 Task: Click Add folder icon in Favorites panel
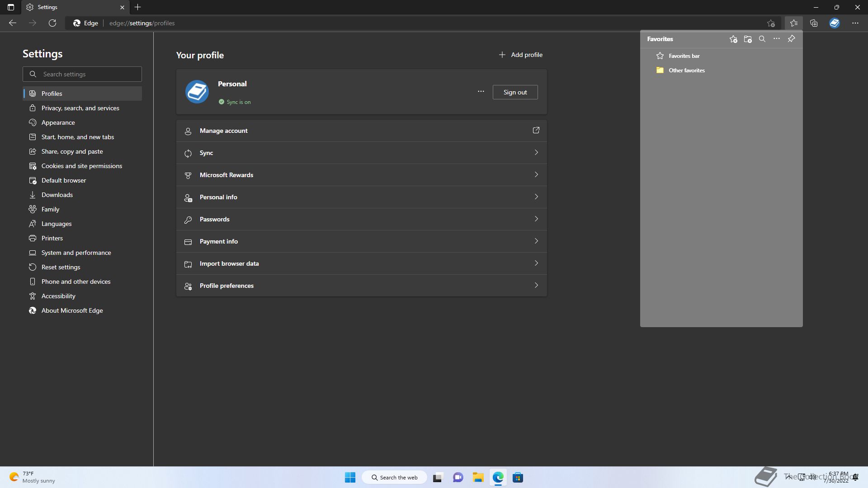coord(748,39)
